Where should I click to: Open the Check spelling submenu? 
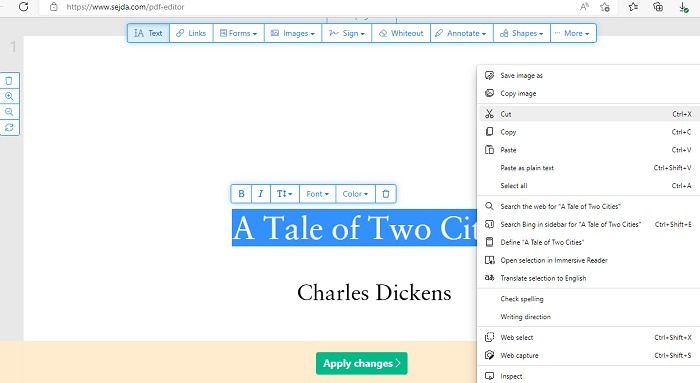pos(588,299)
